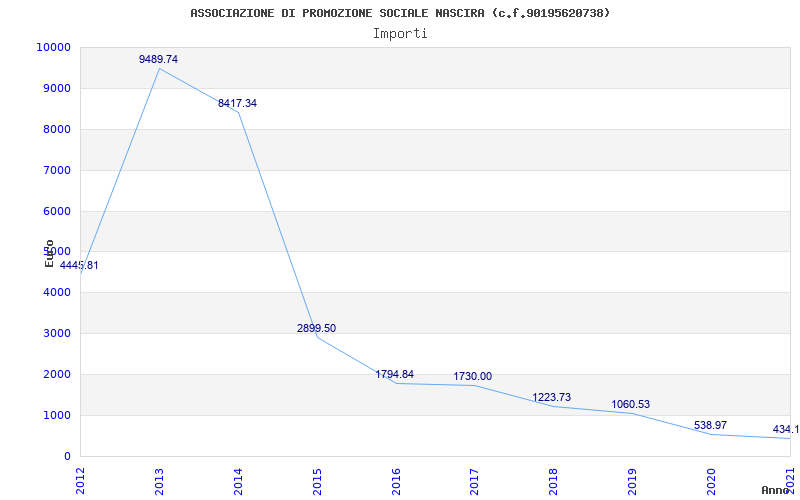Click data label 4445.81

79,265
